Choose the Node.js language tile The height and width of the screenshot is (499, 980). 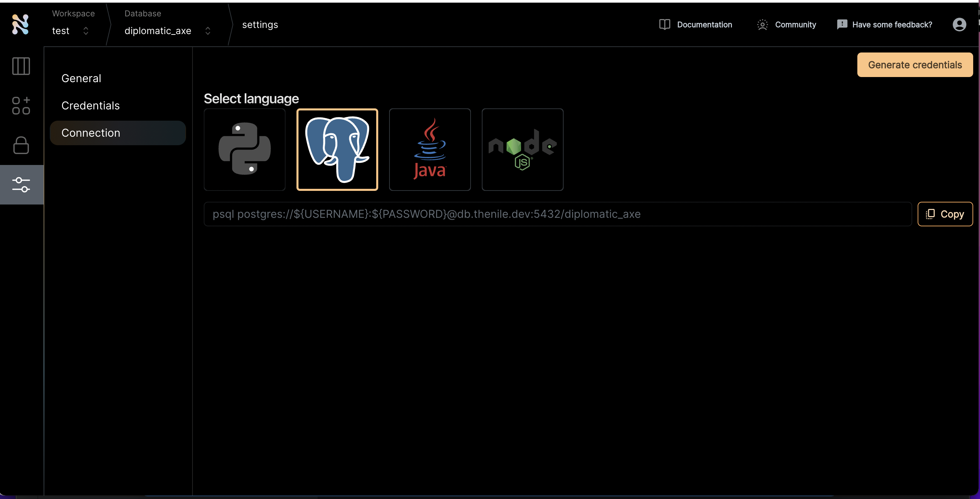(x=522, y=149)
